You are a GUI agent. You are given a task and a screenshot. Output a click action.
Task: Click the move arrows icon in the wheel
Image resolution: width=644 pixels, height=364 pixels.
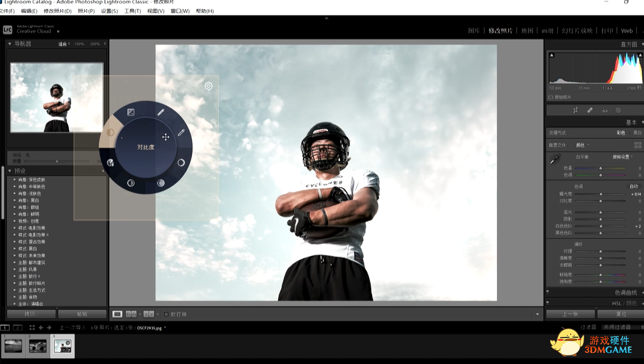click(x=165, y=137)
